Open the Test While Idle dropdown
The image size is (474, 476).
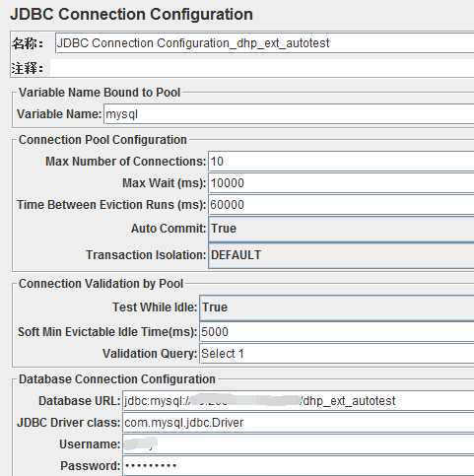pos(337,307)
